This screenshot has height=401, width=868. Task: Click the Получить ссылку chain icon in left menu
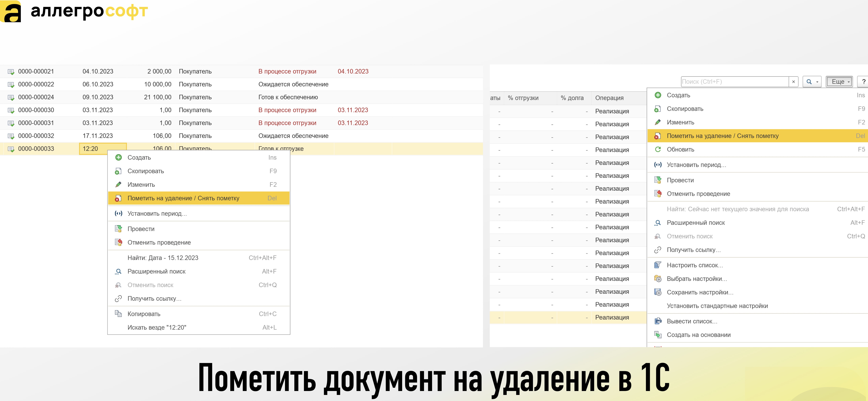(x=118, y=299)
